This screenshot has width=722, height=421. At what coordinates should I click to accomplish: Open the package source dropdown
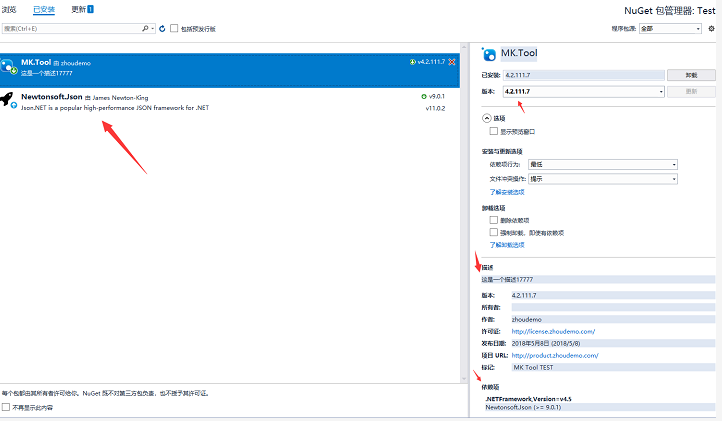click(x=670, y=29)
